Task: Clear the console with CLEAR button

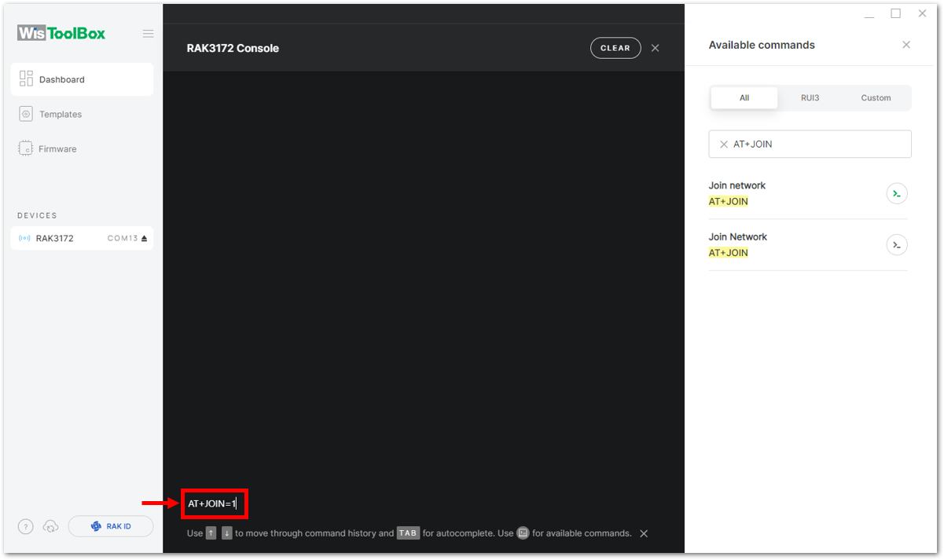Action: pyautogui.click(x=615, y=48)
